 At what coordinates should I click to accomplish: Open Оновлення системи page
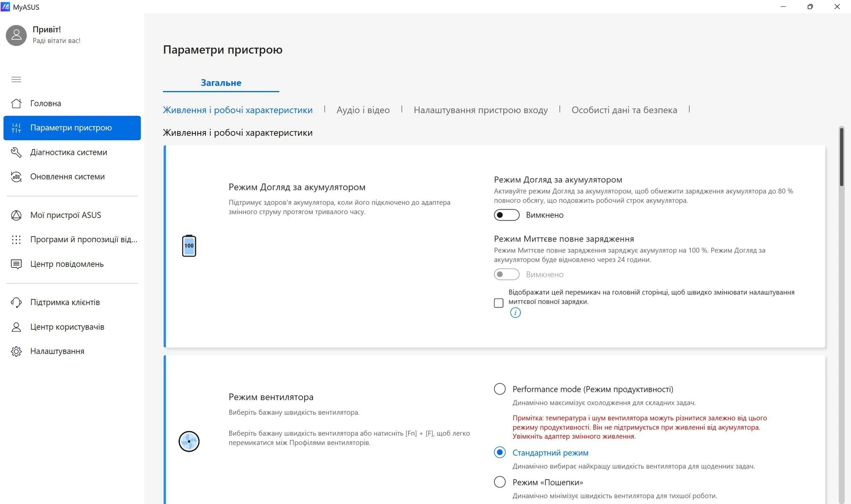(72, 177)
